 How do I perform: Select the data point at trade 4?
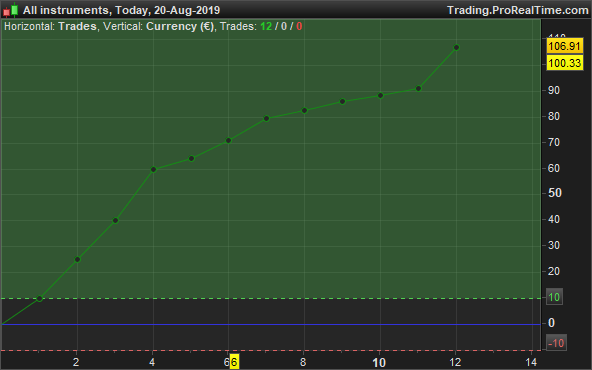pyautogui.click(x=153, y=170)
